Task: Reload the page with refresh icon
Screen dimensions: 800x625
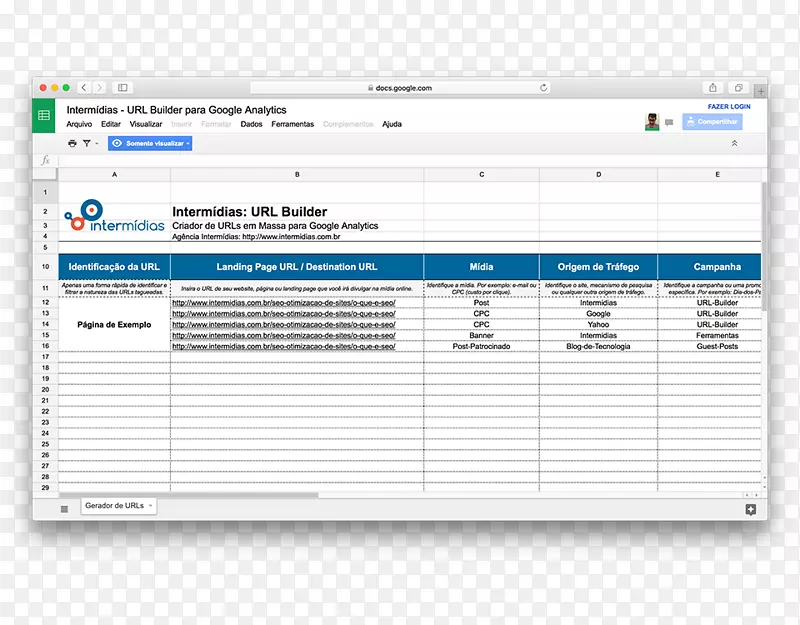Action: pos(543,88)
